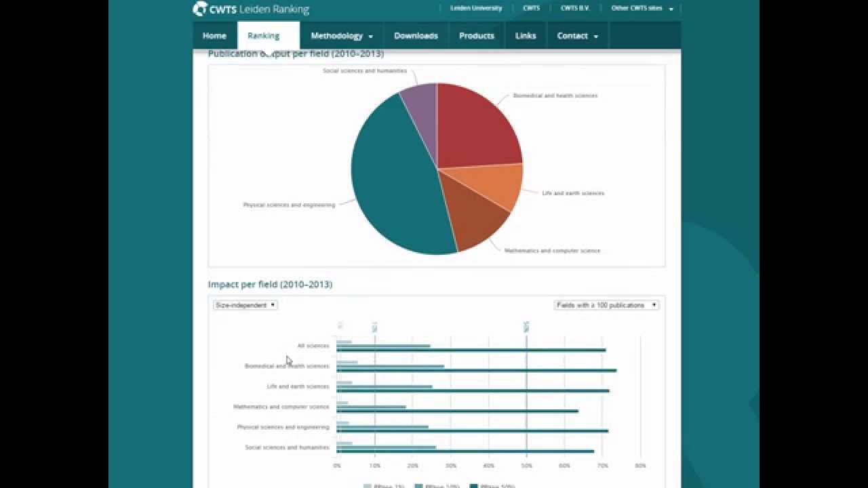Image resolution: width=868 pixels, height=488 pixels.
Task: Open the Products page
Action: (x=477, y=36)
